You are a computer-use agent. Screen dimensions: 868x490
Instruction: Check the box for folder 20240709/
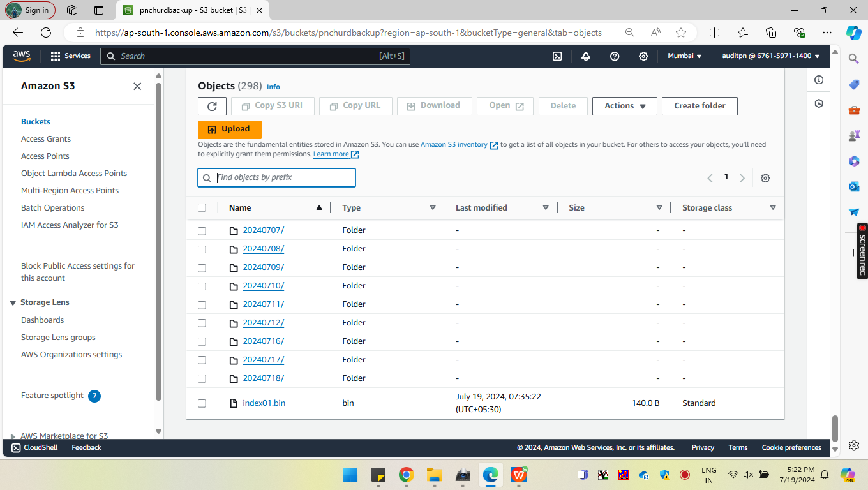202,267
